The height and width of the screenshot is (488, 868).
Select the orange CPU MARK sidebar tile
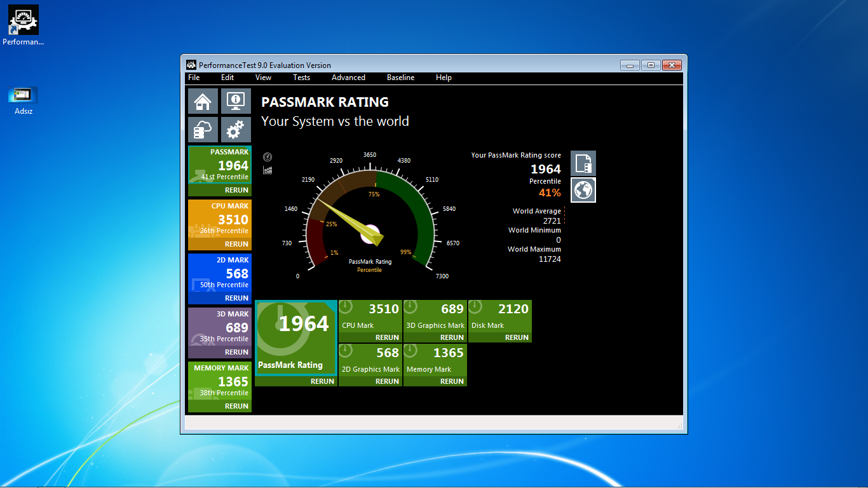[x=220, y=219]
